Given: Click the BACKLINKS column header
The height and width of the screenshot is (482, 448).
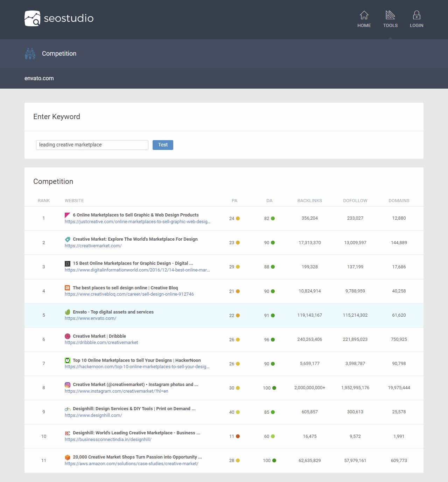Looking at the screenshot, I should [310, 201].
